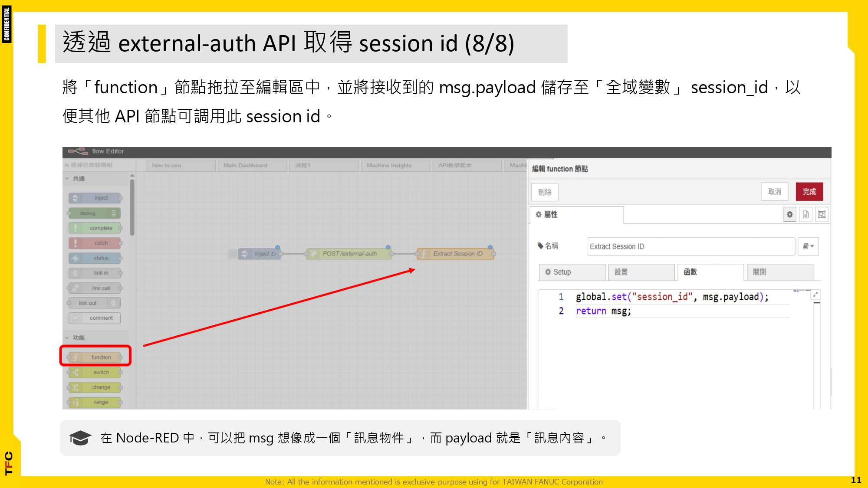The width and height of the screenshot is (868, 488).
Task: Click the node appearance icon
Action: pos(822,214)
